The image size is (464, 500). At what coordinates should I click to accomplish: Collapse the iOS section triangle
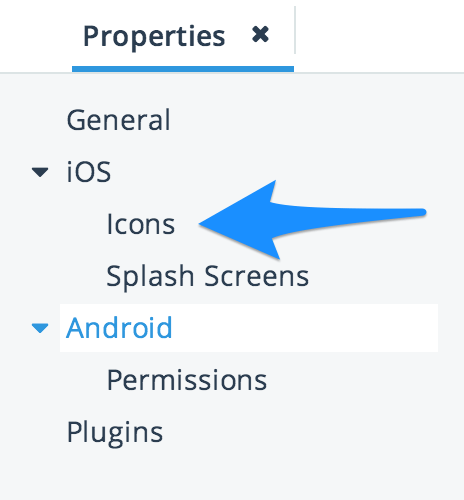40,172
